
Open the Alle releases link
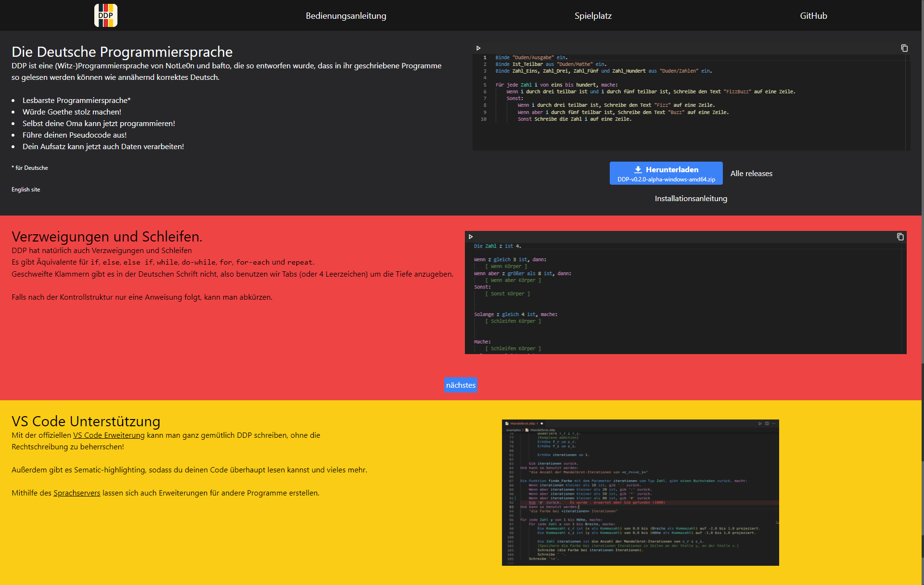pos(751,173)
